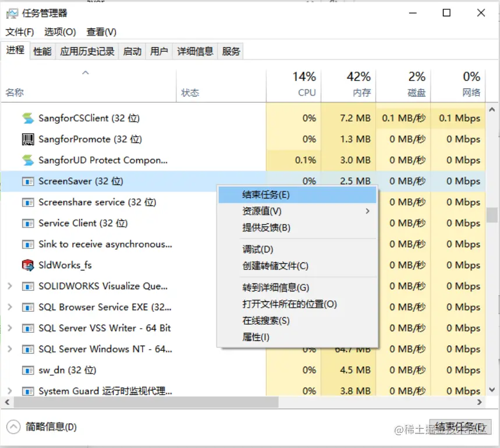
Task: Open the 选项(O) menu
Action: [60, 32]
